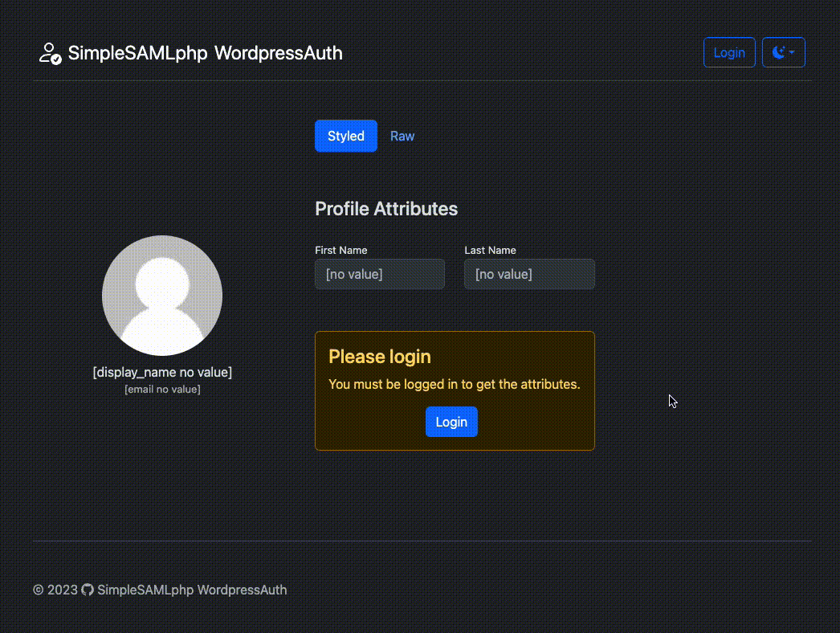Screen dimensions: 840x633
Task: Click the Please login alert heading
Action: tap(380, 357)
